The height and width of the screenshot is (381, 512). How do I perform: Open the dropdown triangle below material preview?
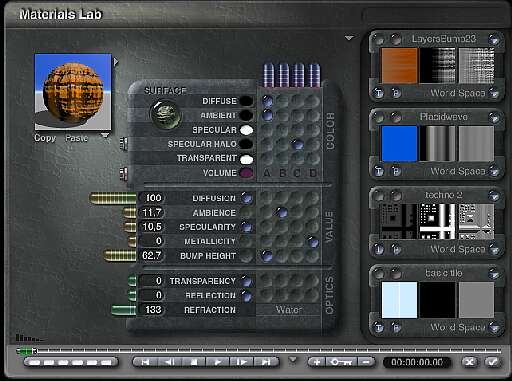(105, 135)
